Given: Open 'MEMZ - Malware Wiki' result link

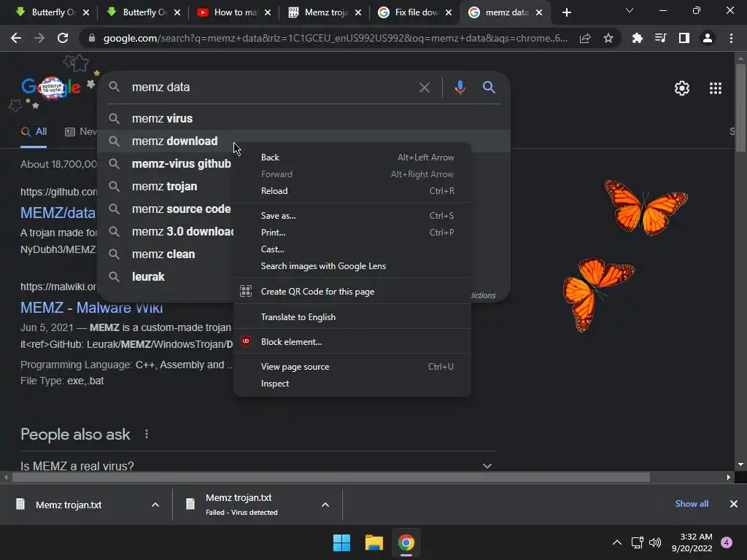Looking at the screenshot, I should (91, 308).
